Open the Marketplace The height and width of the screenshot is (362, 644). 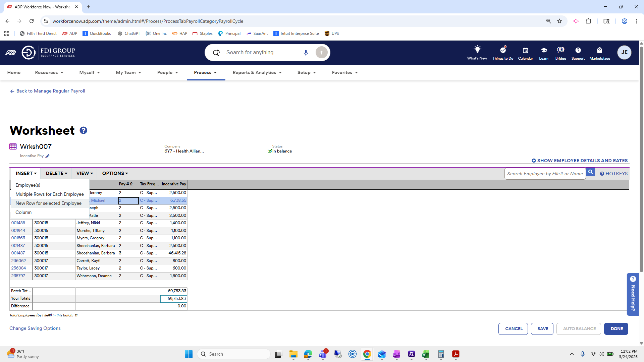tap(600, 53)
